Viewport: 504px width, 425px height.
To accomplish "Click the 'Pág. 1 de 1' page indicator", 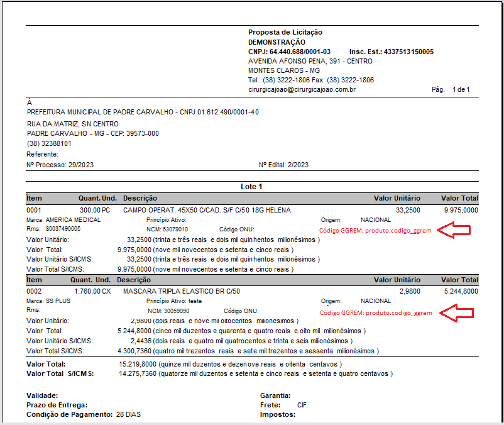I will pyautogui.click(x=451, y=90).
